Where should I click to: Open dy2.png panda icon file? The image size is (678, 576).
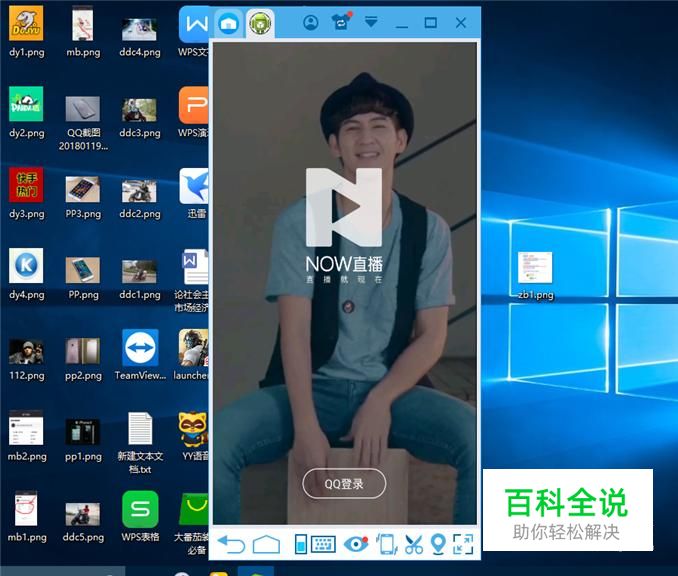pyautogui.click(x=26, y=112)
